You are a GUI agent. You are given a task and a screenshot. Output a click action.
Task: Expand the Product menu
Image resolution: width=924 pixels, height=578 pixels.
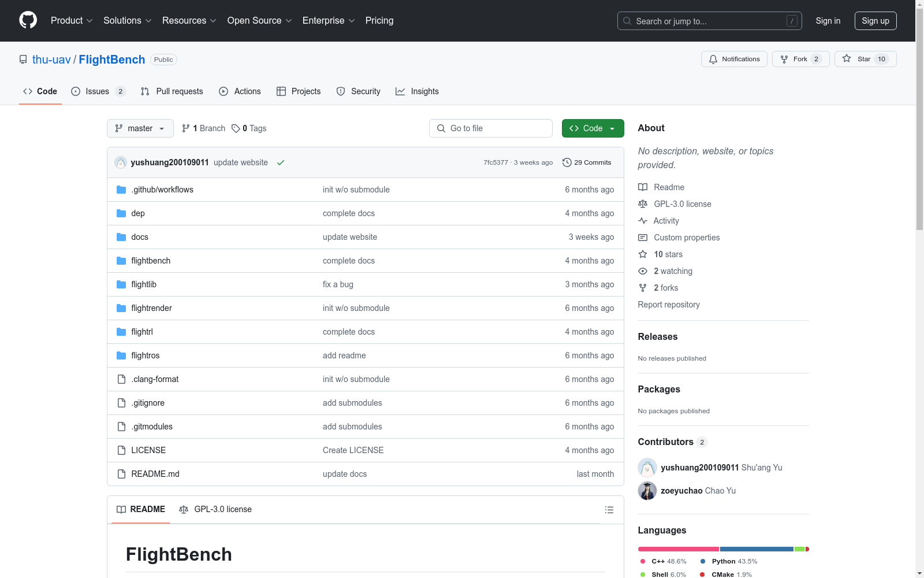[x=72, y=20]
